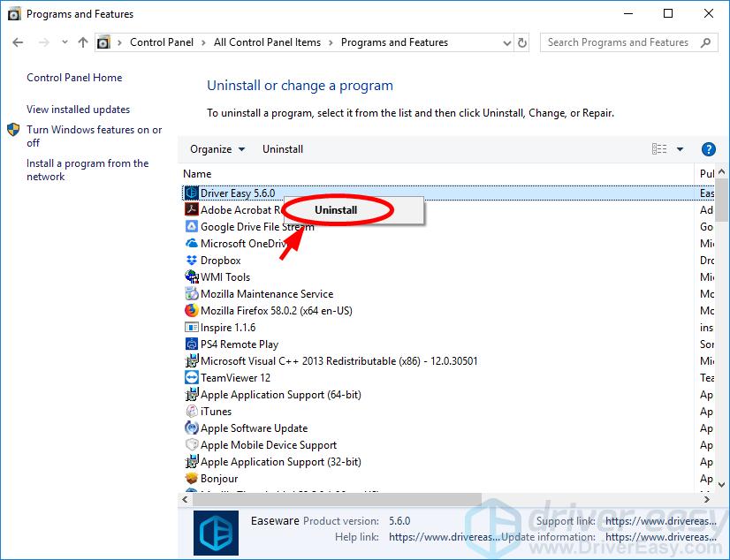Go up one level with Up arrow

tap(83, 42)
